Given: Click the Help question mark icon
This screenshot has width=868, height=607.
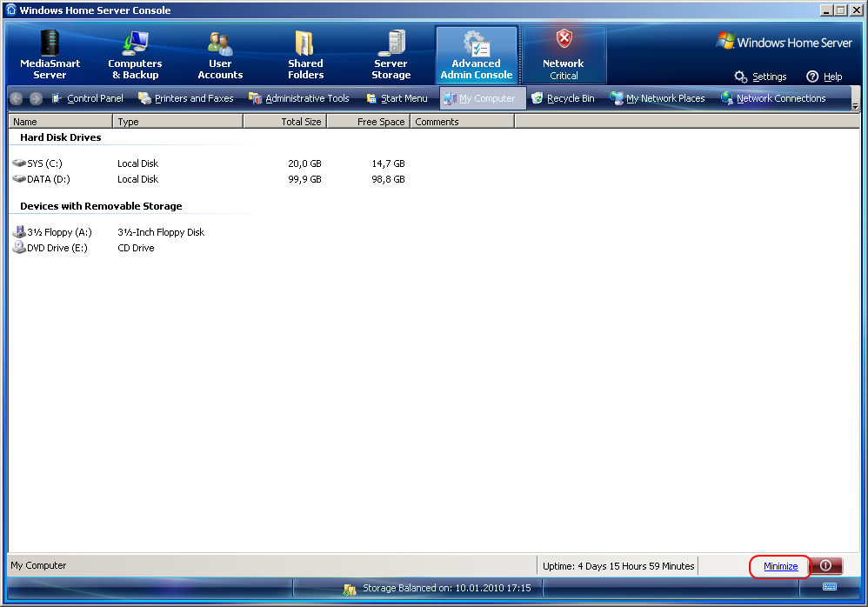Looking at the screenshot, I should tap(812, 77).
